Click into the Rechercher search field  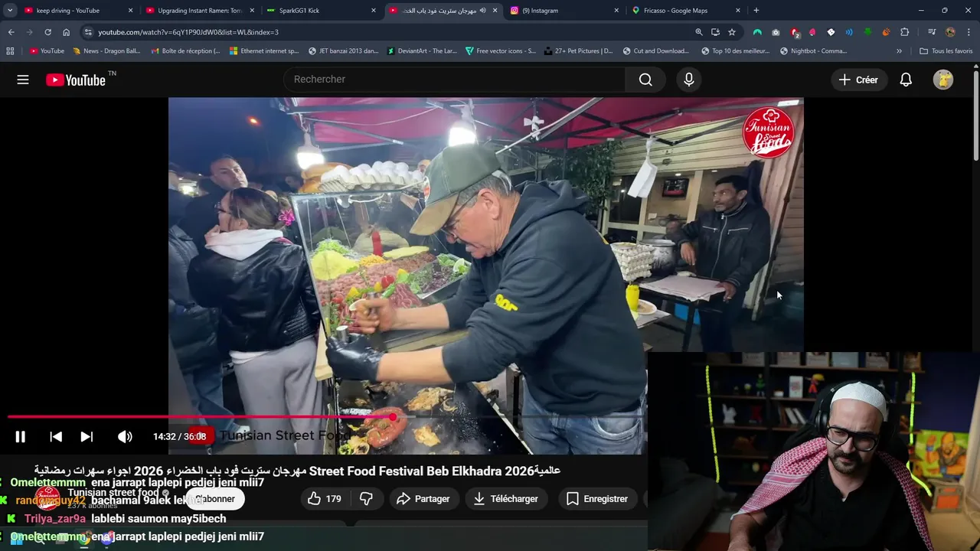click(x=455, y=80)
